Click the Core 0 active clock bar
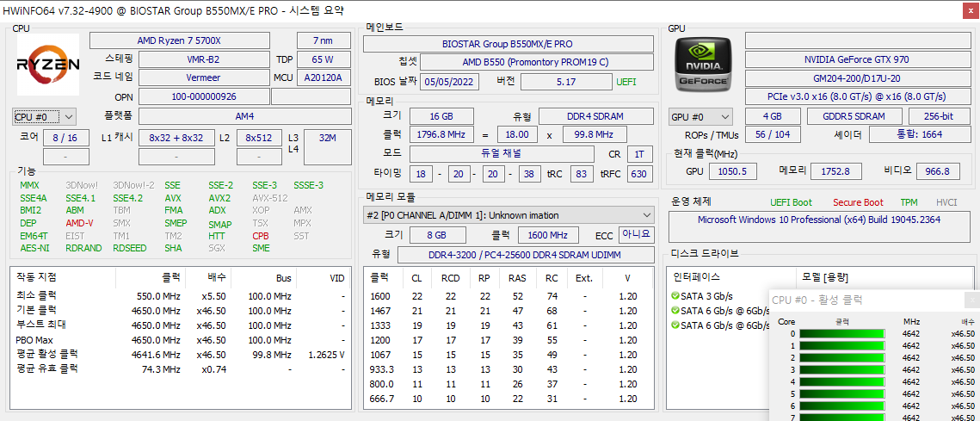 [x=841, y=333]
